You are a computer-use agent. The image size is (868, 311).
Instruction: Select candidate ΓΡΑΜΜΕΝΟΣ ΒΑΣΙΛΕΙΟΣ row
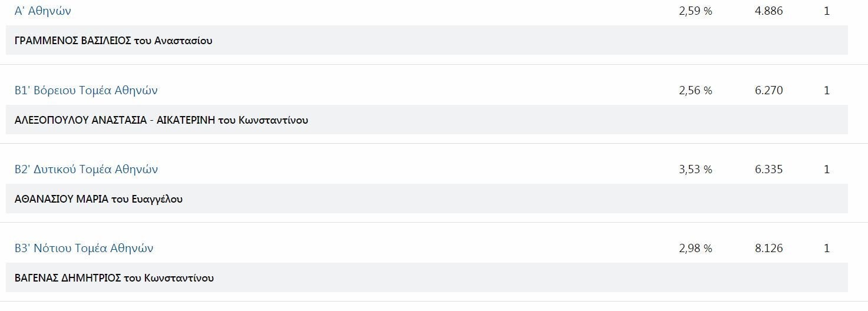(427, 41)
